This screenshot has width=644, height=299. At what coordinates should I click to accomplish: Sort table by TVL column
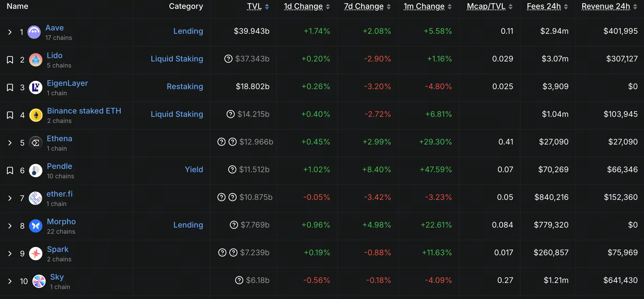(258, 6)
